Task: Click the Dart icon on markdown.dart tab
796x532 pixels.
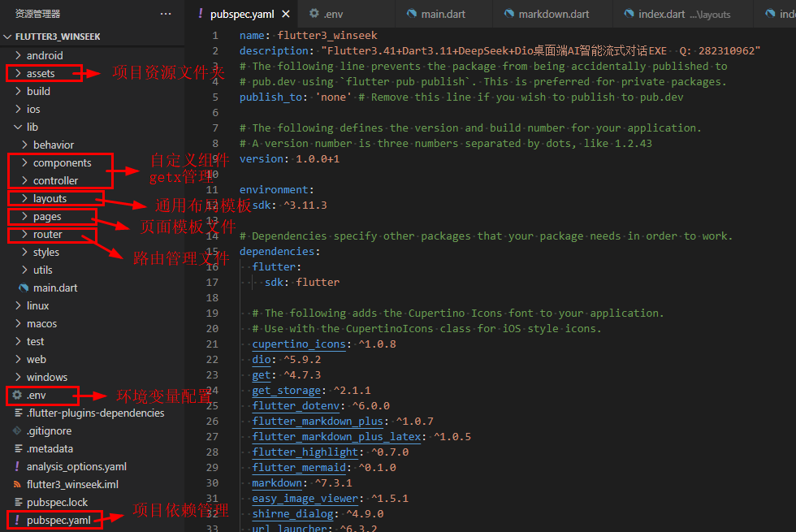Action: [x=509, y=14]
